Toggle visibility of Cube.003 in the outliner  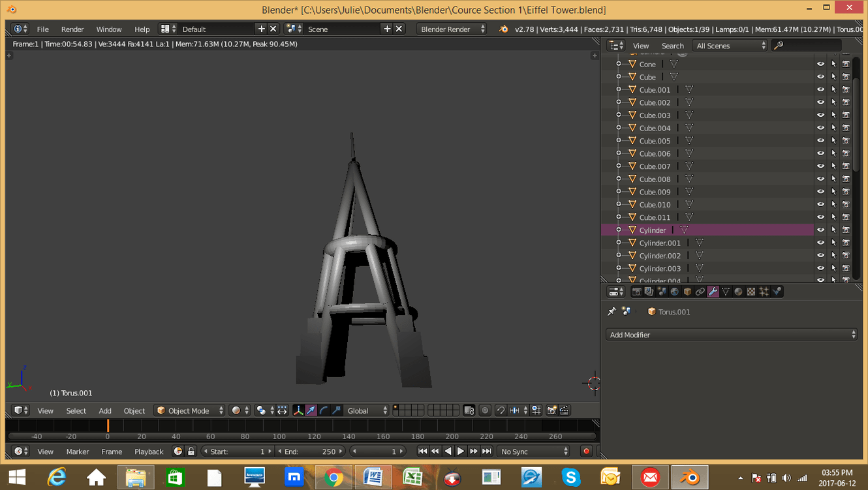tap(820, 115)
